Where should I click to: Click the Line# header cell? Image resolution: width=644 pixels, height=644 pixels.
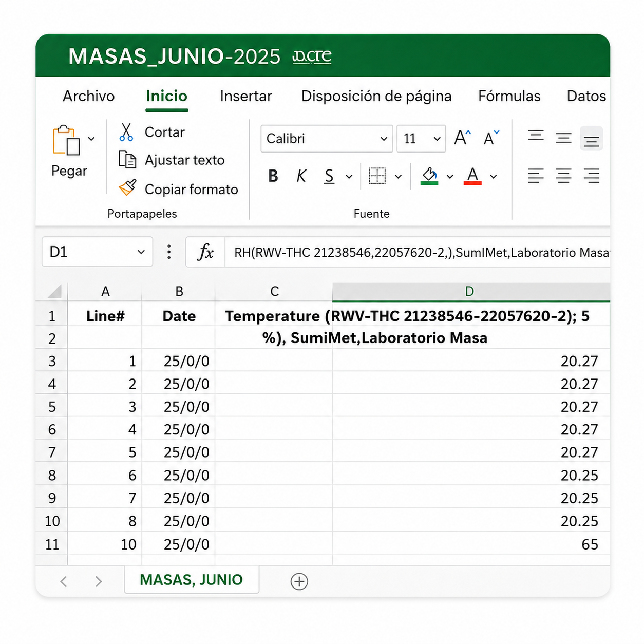pyautogui.click(x=105, y=316)
